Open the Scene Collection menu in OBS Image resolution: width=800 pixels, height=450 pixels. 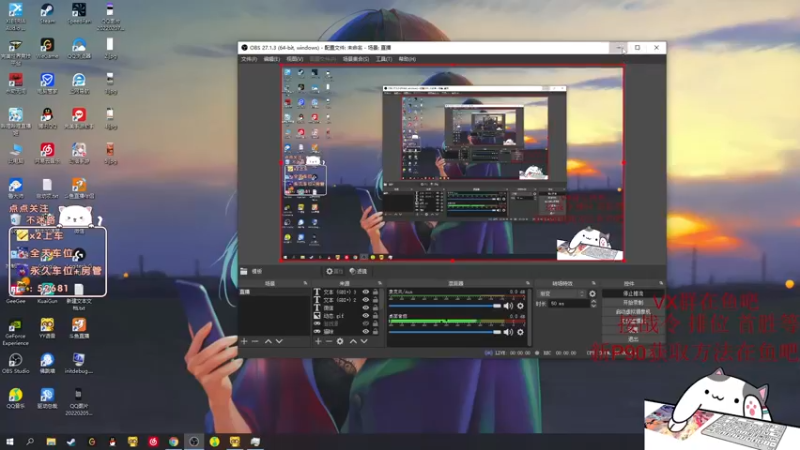click(356, 59)
